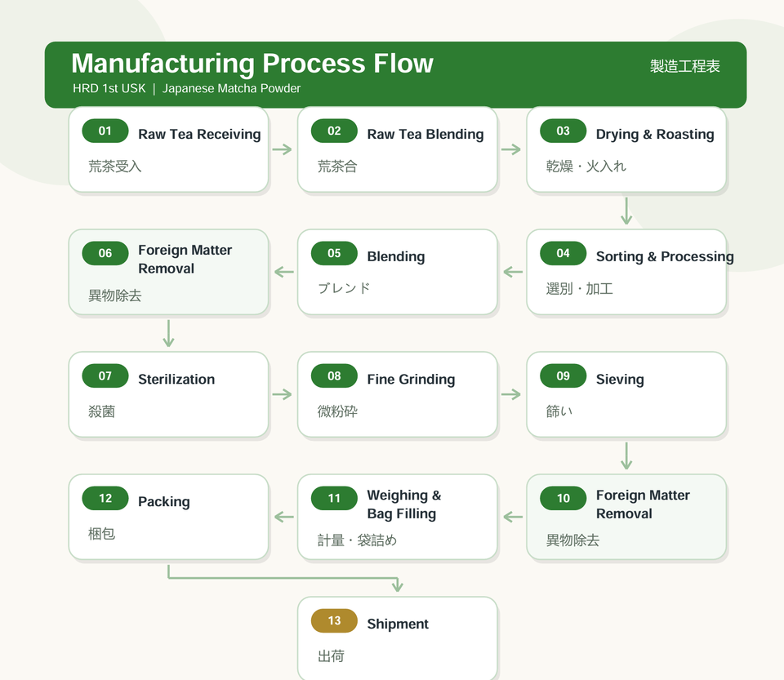Image resolution: width=784 pixels, height=680 pixels.
Task: Select the Raw Tea Blending card
Action: (x=398, y=149)
